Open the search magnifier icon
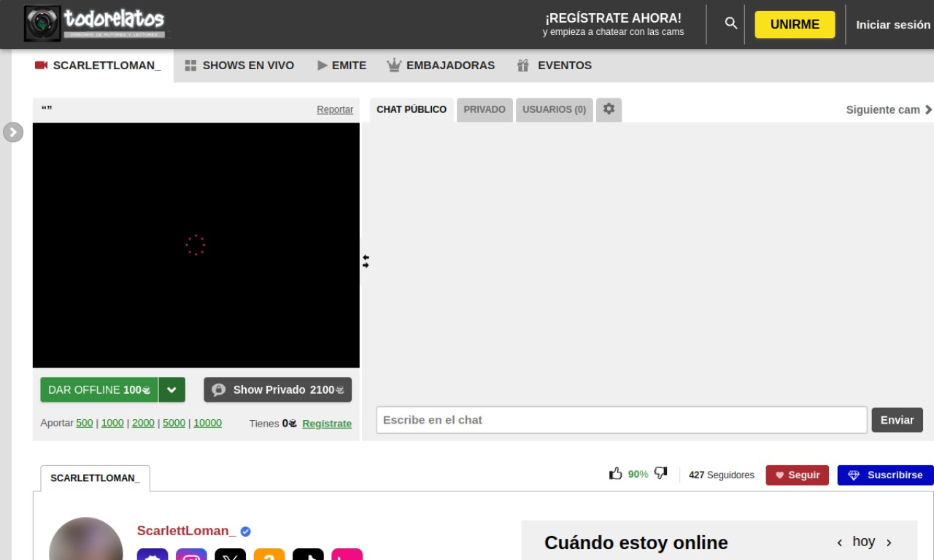 tap(730, 23)
